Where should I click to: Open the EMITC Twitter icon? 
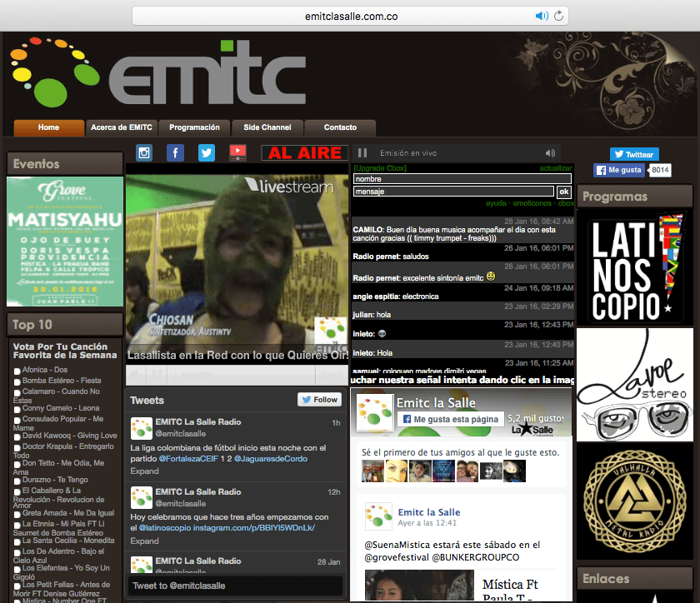point(207,153)
